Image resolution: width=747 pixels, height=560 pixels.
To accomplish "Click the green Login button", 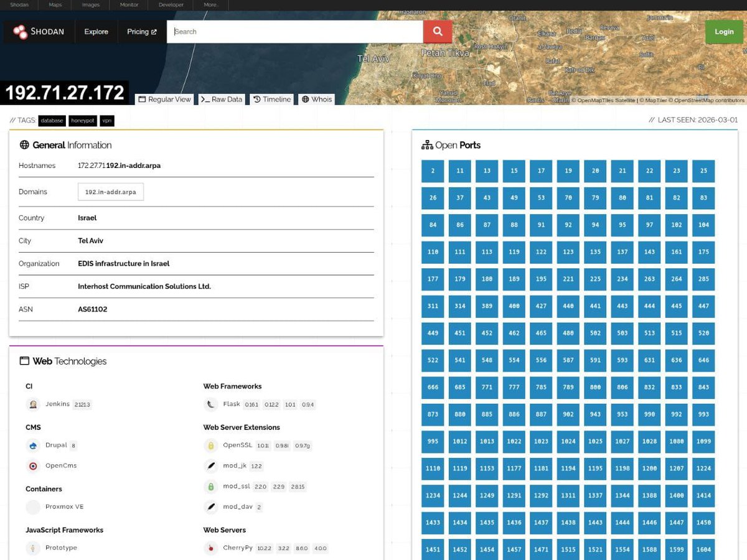I will coord(724,32).
